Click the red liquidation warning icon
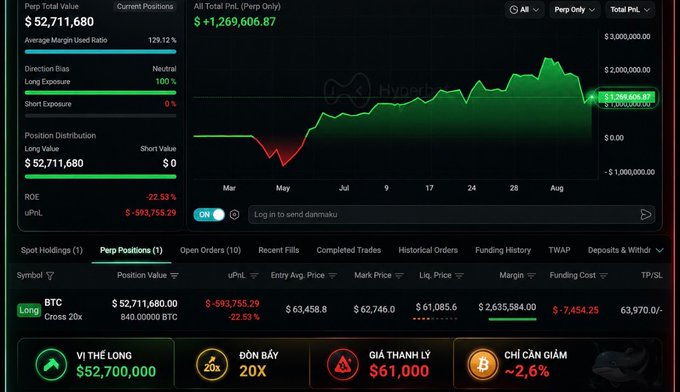Screen dimensions: 680x392 [343, 365]
